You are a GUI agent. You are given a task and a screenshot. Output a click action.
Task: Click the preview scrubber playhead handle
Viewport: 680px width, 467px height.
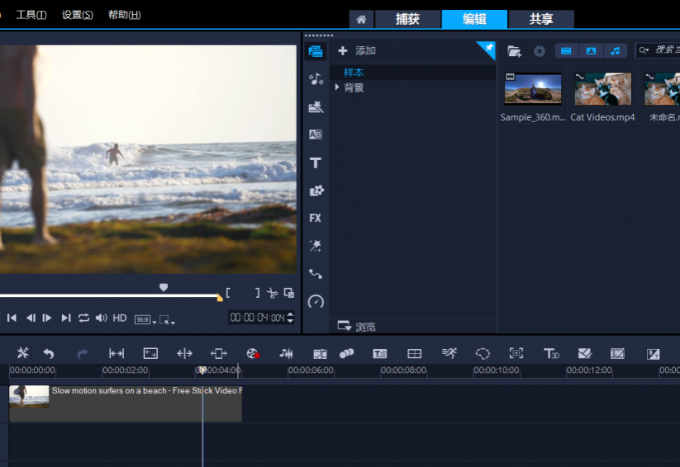click(164, 288)
